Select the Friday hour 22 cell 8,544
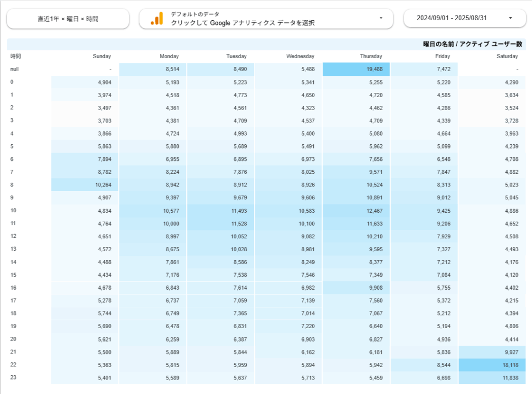 [x=424, y=365]
